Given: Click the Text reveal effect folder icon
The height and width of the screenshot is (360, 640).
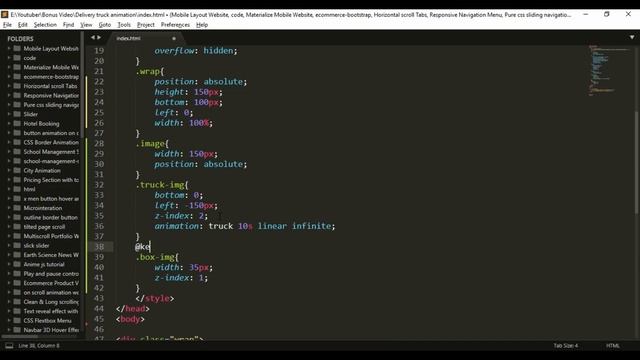Looking at the screenshot, I should coord(17,311).
